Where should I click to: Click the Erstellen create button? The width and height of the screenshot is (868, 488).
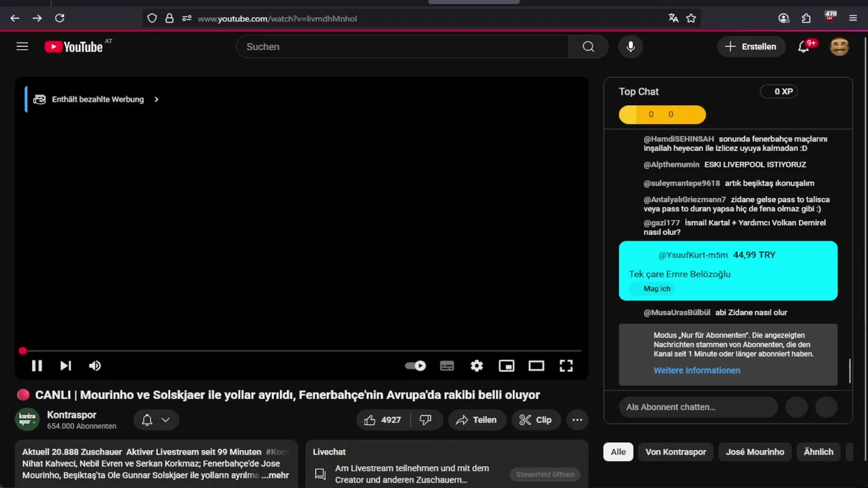point(751,46)
